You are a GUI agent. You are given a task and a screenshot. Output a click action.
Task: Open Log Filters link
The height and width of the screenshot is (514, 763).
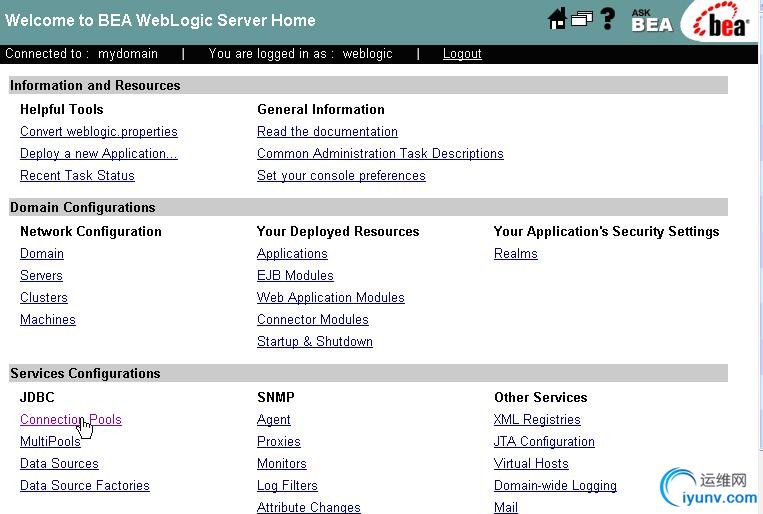pyautogui.click(x=287, y=485)
